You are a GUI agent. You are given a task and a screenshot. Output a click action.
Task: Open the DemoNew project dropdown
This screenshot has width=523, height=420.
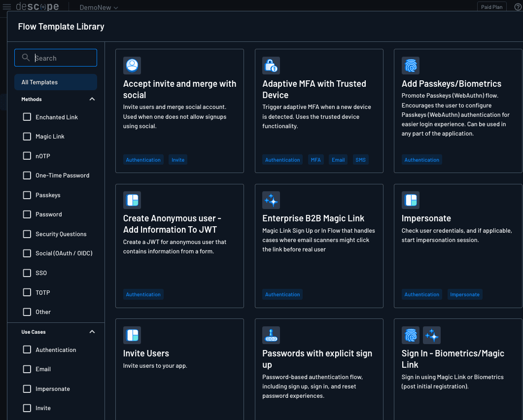[x=98, y=7]
